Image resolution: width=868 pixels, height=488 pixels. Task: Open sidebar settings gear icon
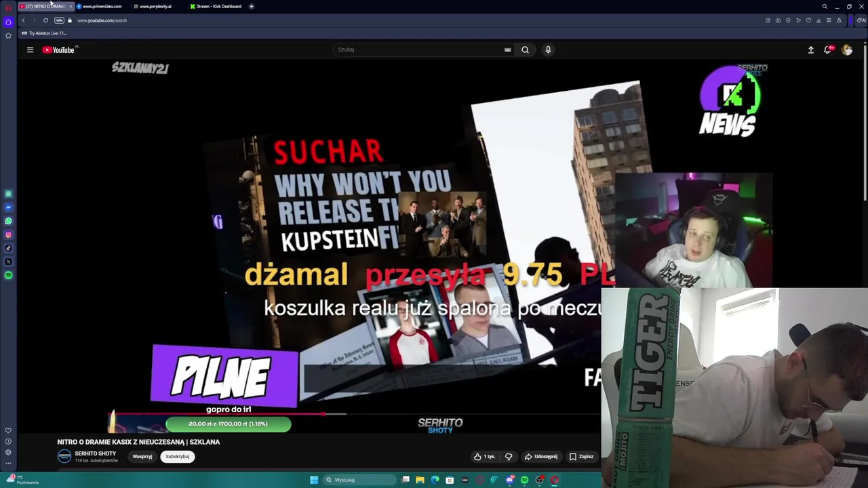8,452
